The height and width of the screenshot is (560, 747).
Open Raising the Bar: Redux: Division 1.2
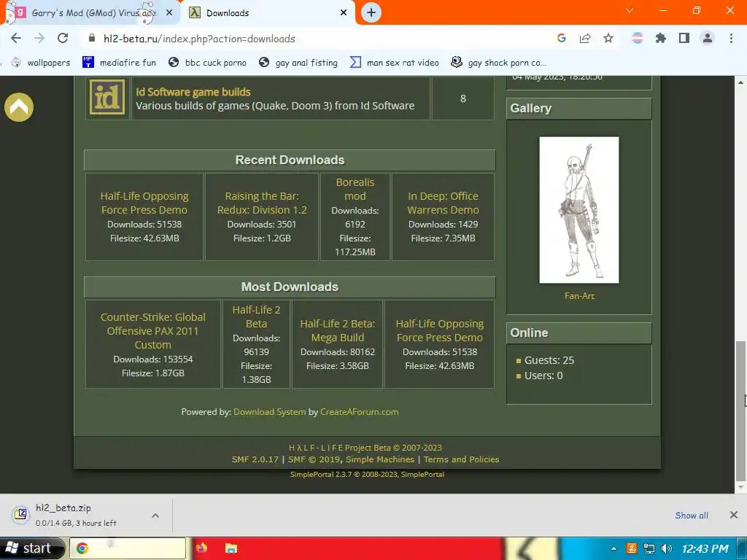(262, 203)
